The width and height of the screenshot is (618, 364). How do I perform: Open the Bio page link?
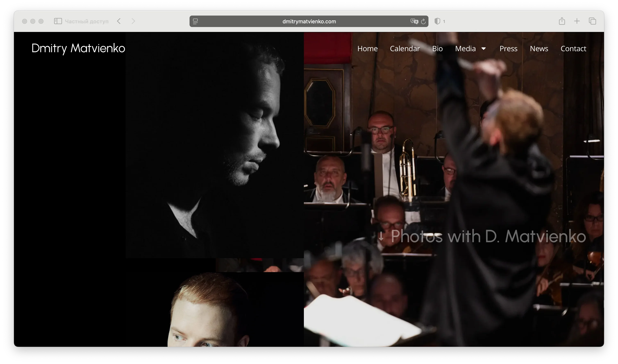pyautogui.click(x=437, y=49)
